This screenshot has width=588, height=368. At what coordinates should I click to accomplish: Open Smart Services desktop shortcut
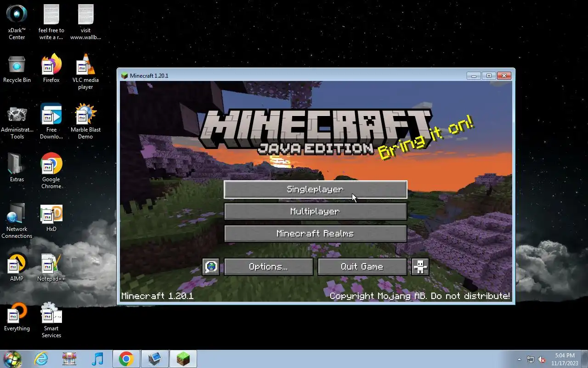click(x=51, y=320)
